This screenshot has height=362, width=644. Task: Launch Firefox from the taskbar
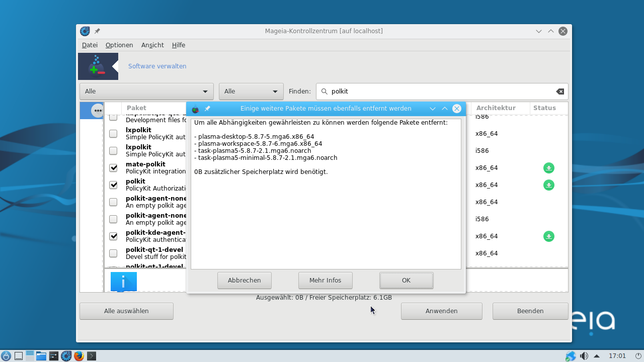point(79,356)
